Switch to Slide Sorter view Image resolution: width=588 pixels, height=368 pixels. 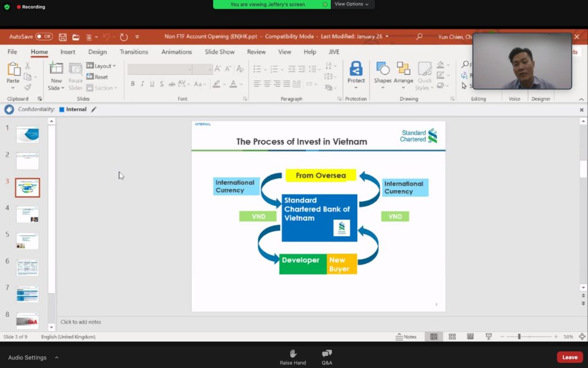pyautogui.click(x=452, y=336)
